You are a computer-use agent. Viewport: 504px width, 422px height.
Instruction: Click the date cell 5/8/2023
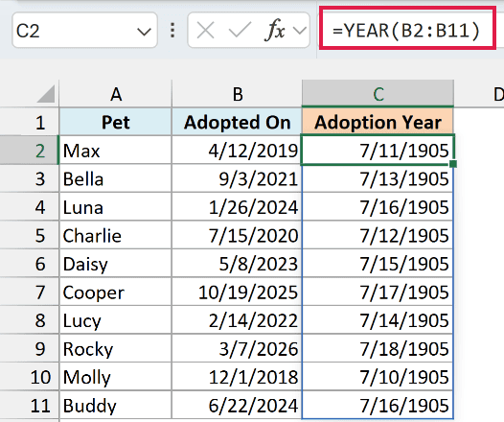tap(238, 264)
